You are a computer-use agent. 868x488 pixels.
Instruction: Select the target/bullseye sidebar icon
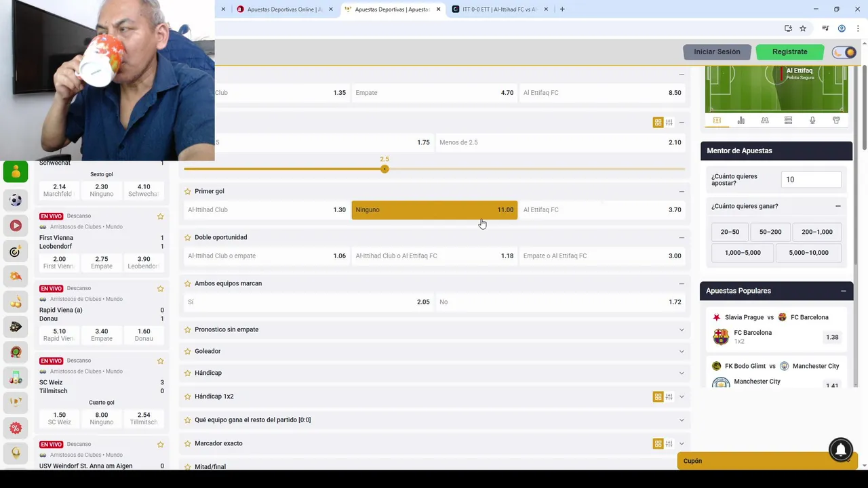tap(16, 251)
